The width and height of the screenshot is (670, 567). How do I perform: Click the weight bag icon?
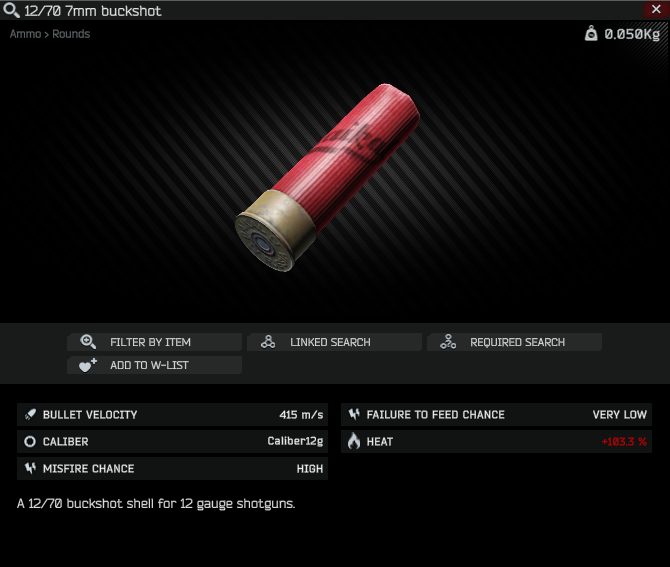[x=591, y=33]
